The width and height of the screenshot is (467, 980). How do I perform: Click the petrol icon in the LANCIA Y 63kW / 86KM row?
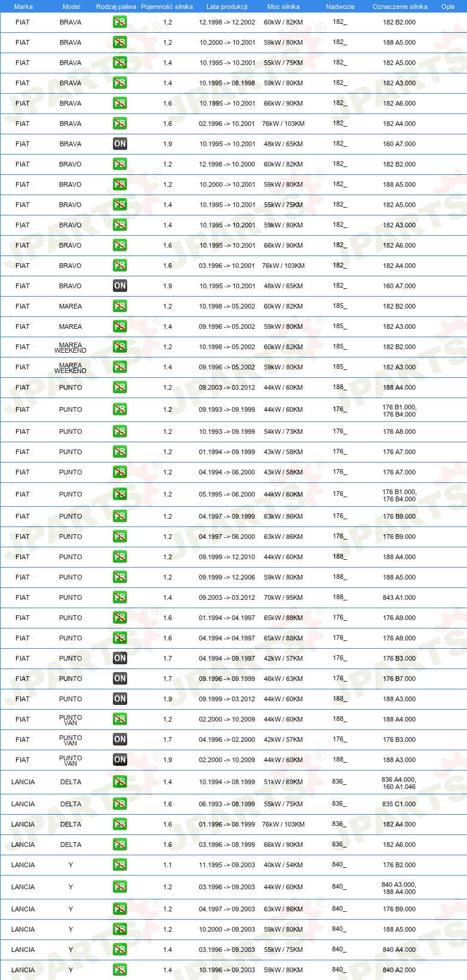point(120,909)
